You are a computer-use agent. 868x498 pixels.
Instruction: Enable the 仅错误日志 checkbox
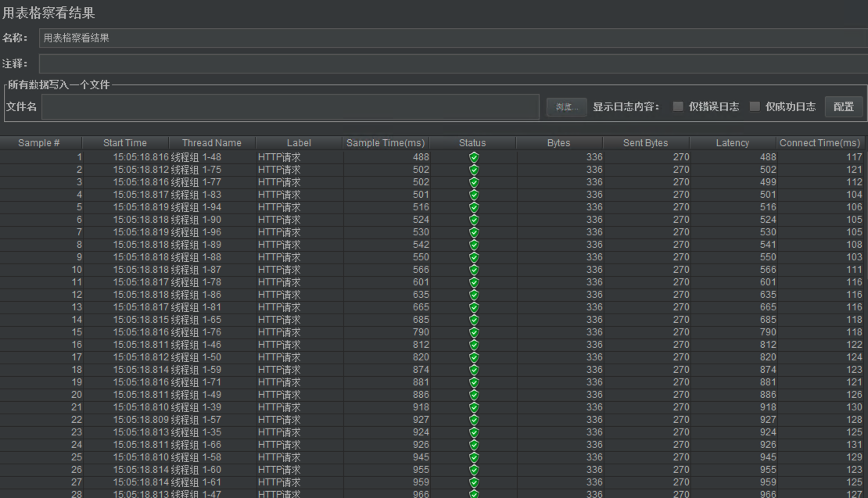tap(678, 106)
